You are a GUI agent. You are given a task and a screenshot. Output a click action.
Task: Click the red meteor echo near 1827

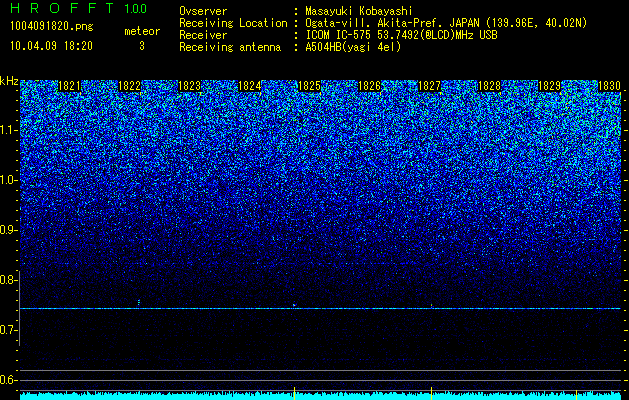tap(432, 305)
